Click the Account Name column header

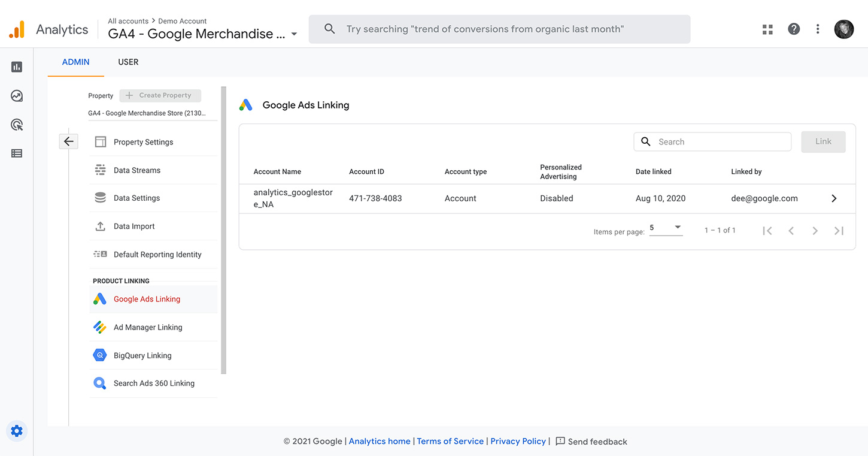(x=277, y=171)
